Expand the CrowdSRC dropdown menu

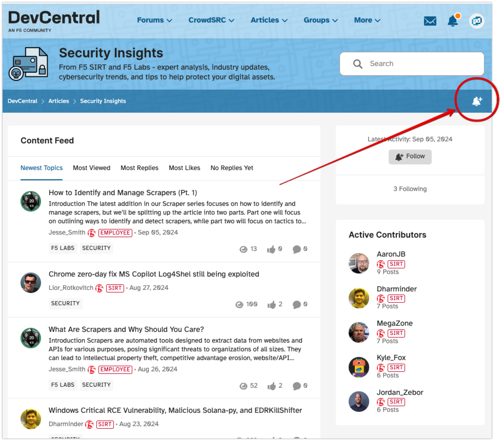click(211, 20)
